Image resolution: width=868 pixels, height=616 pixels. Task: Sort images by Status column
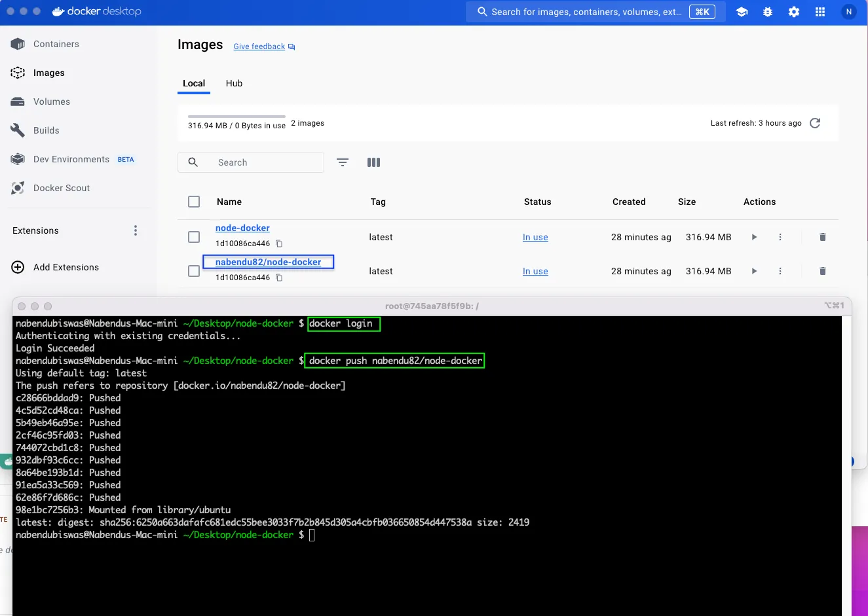(537, 202)
